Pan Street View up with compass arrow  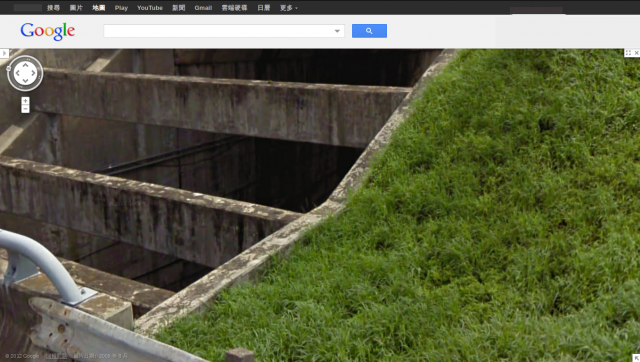pyautogui.click(x=25, y=65)
